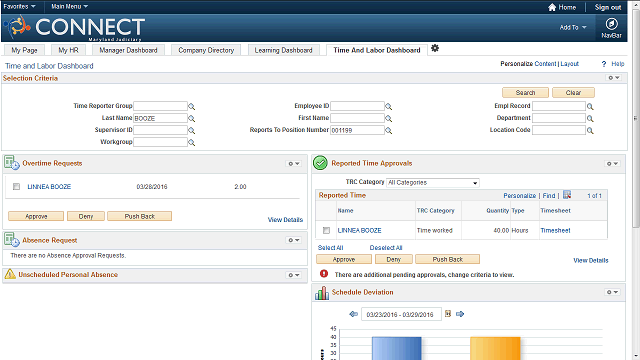Click the CONNECT logo
Image resolution: width=640 pixels, height=360 pixels.
click(74, 27)
